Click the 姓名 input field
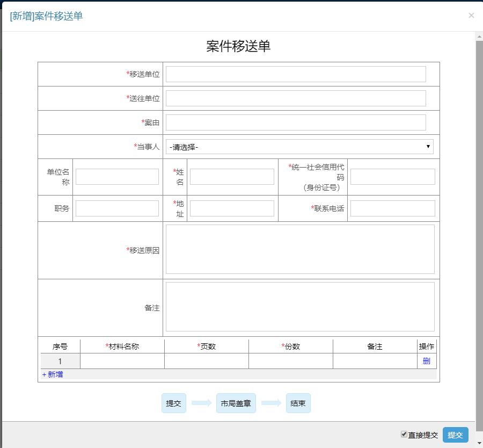The height and width of the screenshot is (448, 483). 232,177
